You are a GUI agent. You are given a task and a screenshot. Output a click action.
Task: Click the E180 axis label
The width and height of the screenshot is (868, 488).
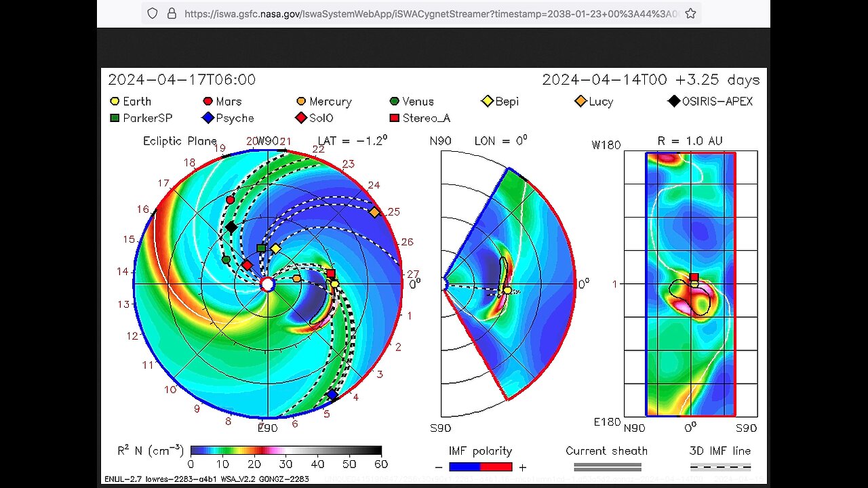pos(607,422)
